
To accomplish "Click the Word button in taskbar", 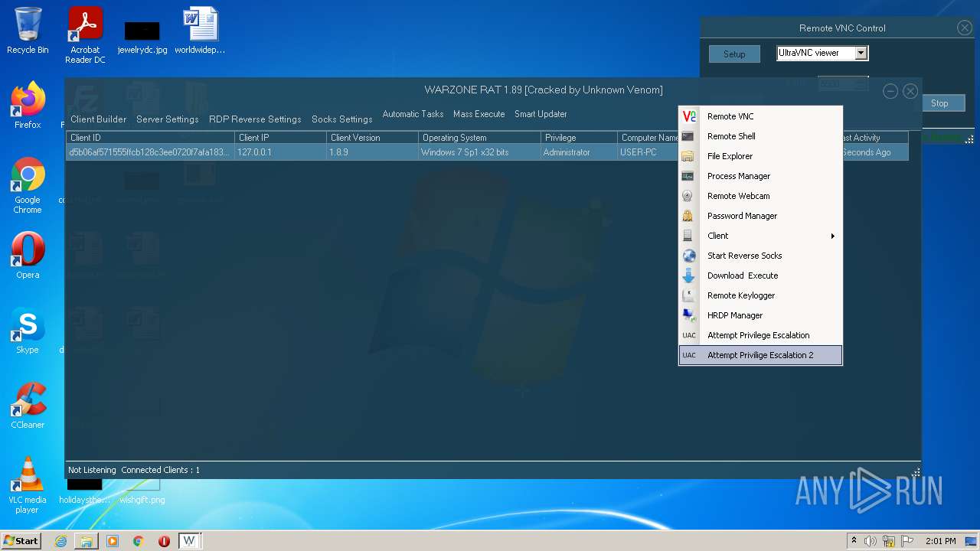I will (x=189, y=541).
